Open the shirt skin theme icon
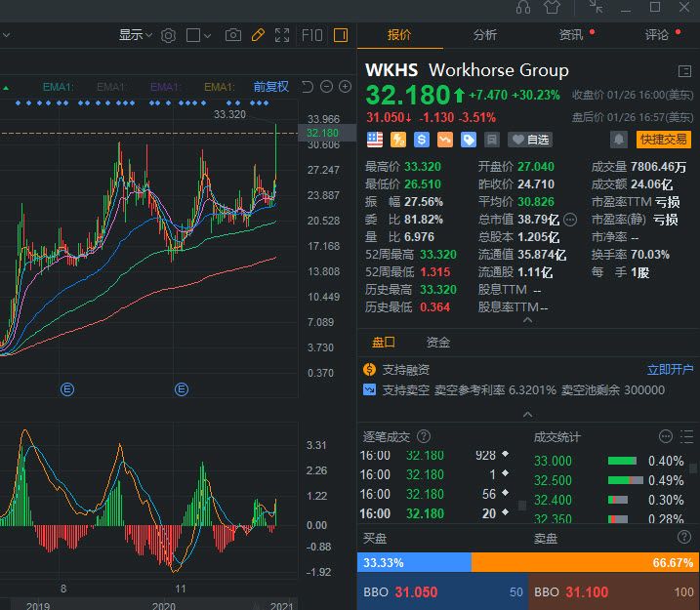 tap(552, 7)
